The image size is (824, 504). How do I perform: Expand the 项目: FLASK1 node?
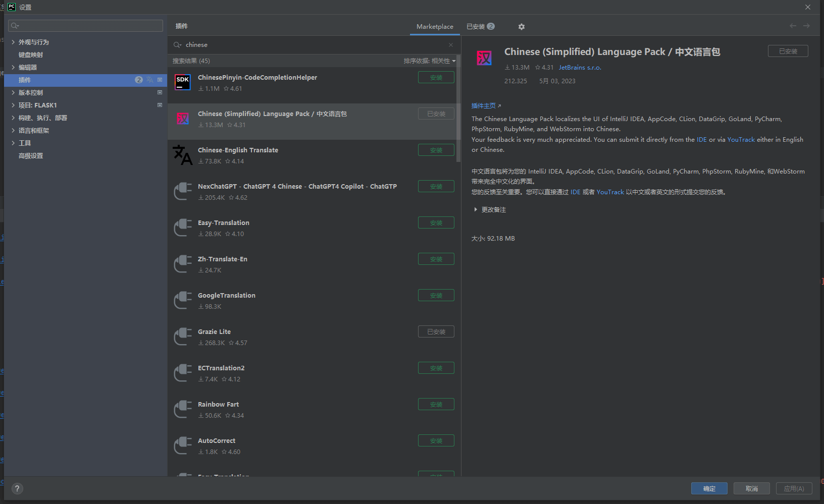tap(13, 105)
